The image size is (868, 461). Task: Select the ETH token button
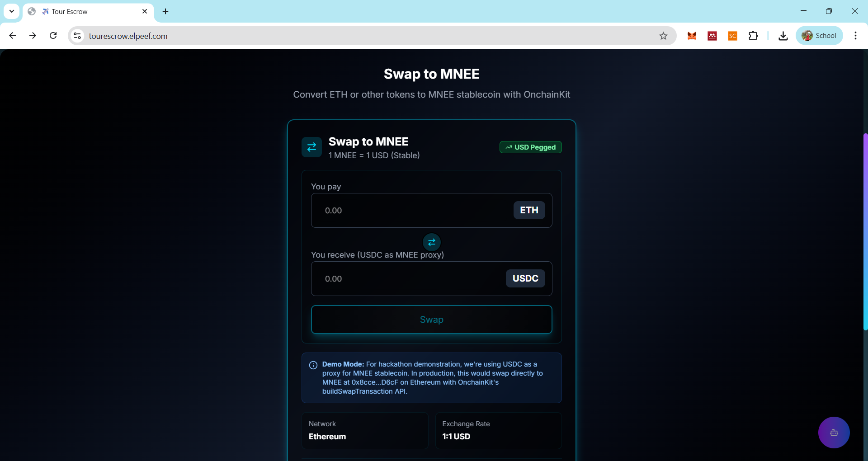tap(529, 210)
